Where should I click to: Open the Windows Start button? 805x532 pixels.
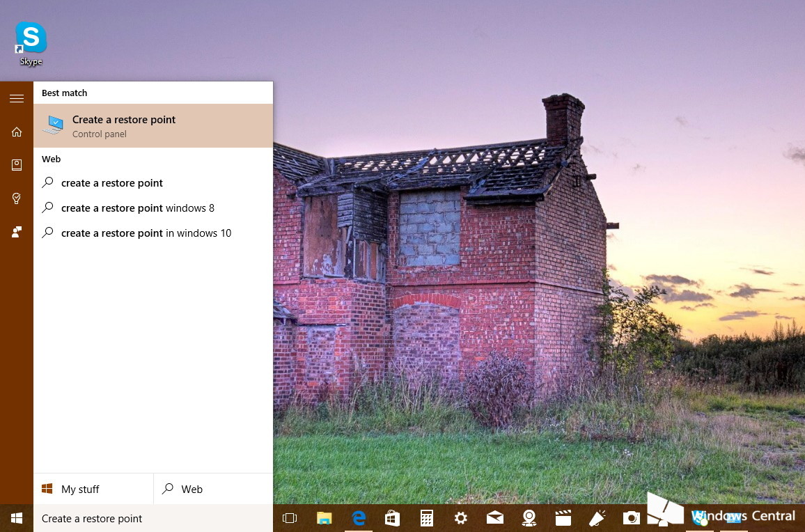tap(17, 518)
